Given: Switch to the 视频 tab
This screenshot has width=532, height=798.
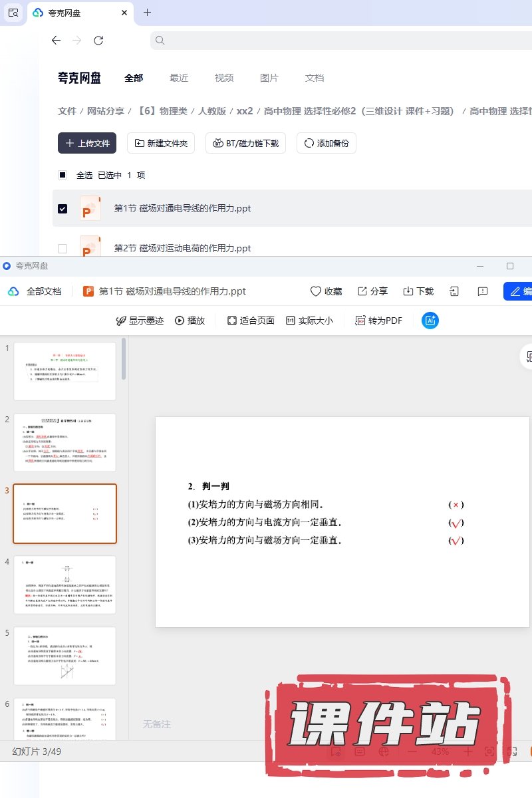Looking at the screenshot, I should [224, 78].
